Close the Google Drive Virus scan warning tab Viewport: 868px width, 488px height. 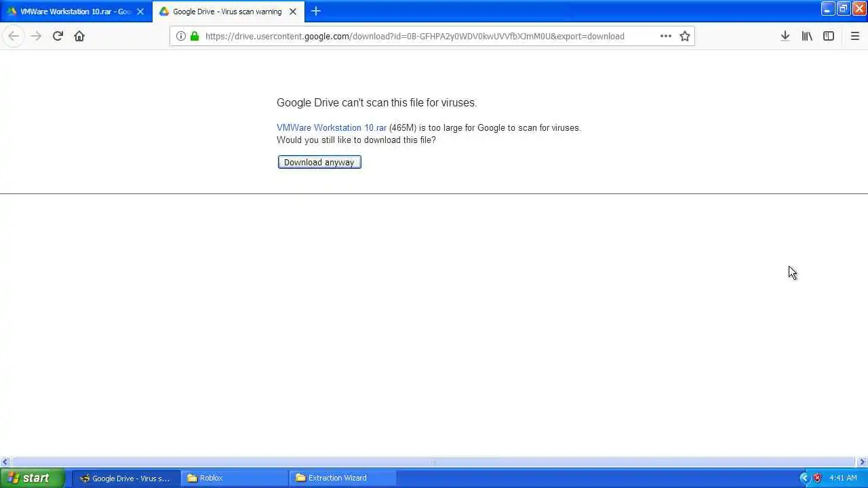(293, 12)
